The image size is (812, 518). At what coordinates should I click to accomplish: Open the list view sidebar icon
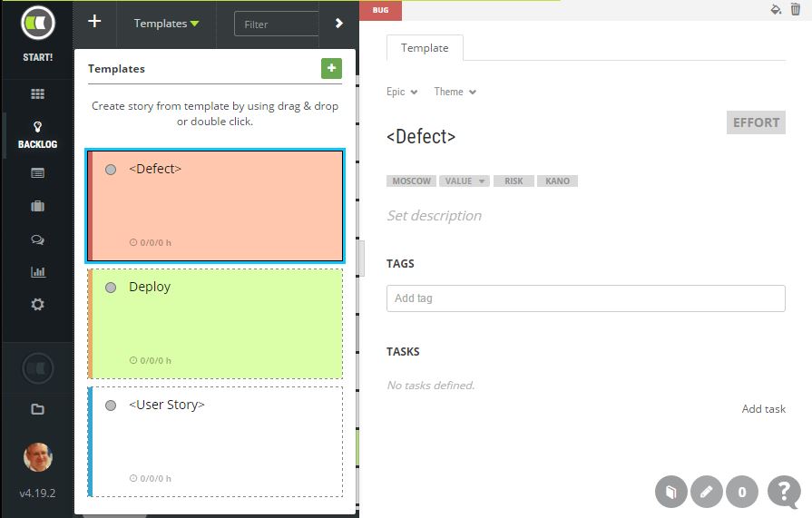pyautogui.click(x=38, y=173)
